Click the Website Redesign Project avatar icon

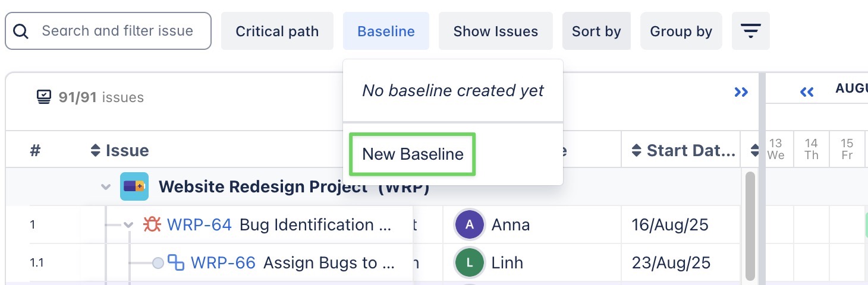134,187
